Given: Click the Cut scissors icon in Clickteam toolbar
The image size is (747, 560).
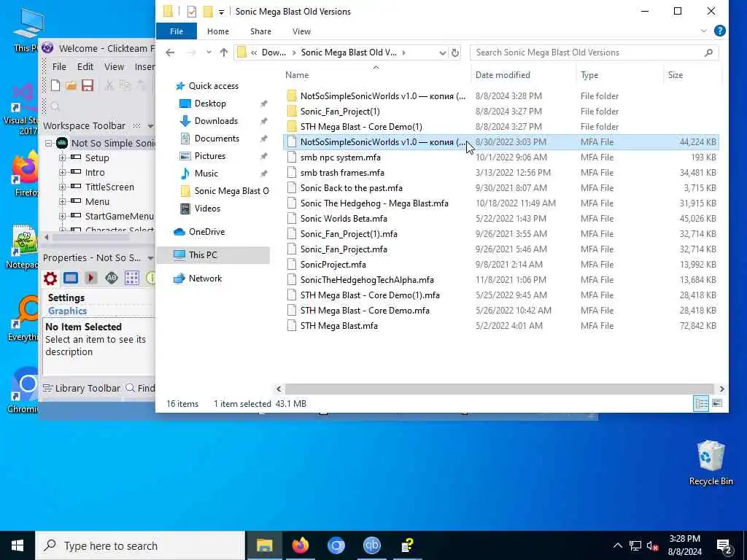Looking at the screenshot, I should (x=109, y=85).
